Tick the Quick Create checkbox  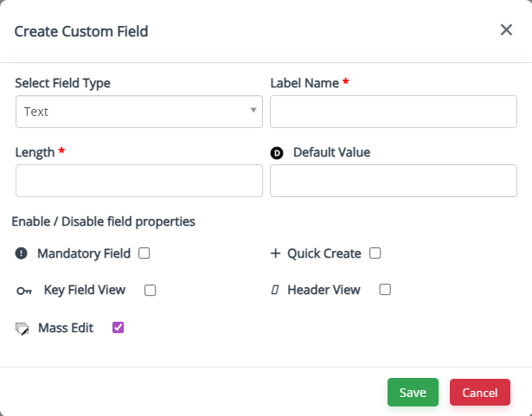[375, 253]
